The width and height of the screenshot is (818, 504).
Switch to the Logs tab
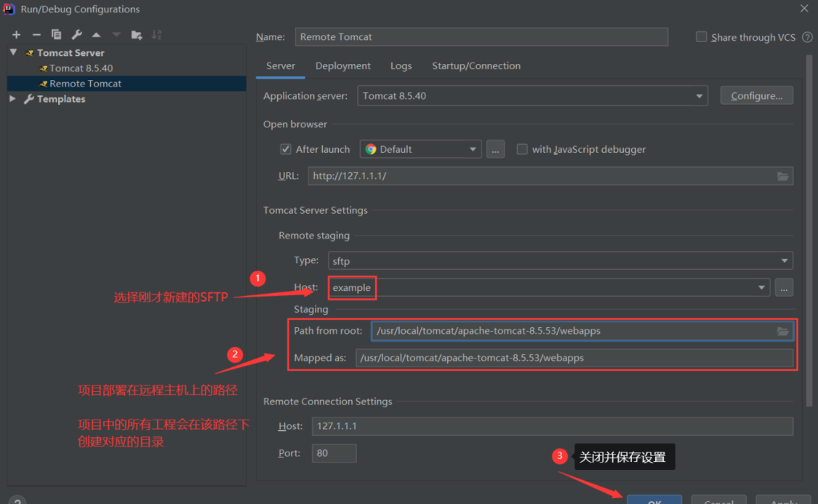pyautogui.click(x=401, y=65)
